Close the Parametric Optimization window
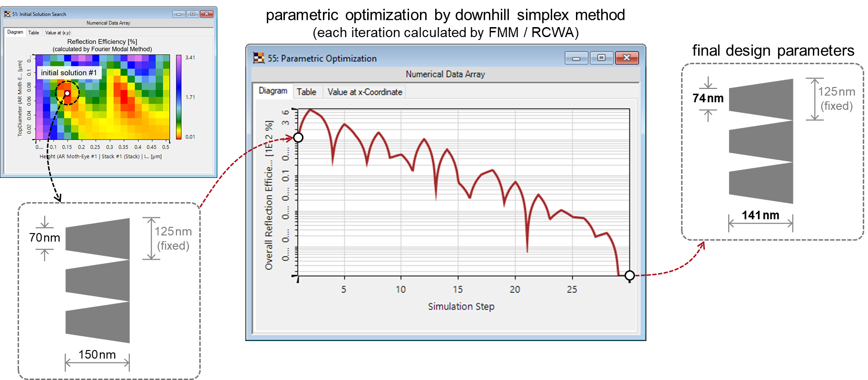This screenshot has height=380, width=868. [626, 58]
